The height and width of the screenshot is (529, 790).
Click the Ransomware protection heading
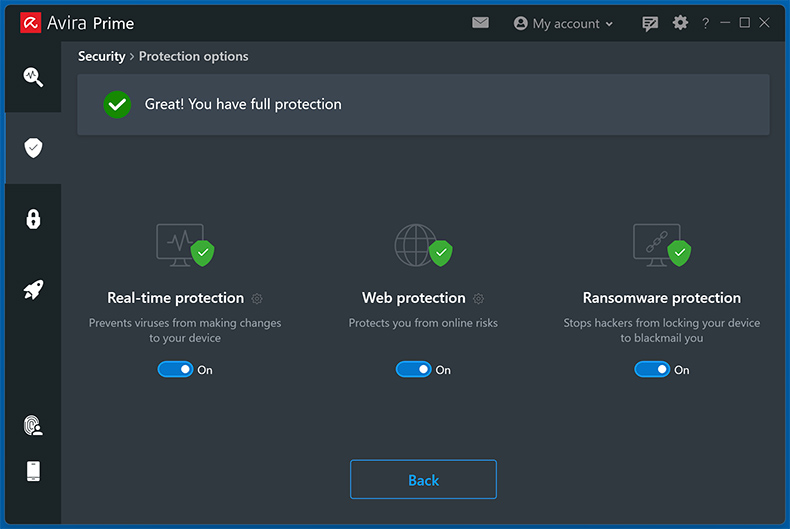pos(662,298)
